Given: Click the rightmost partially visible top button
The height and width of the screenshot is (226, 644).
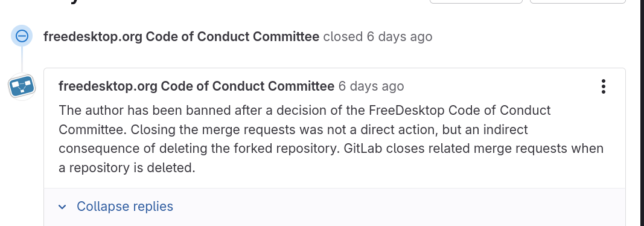Looking at the screenshot, I should click(578, 2).
